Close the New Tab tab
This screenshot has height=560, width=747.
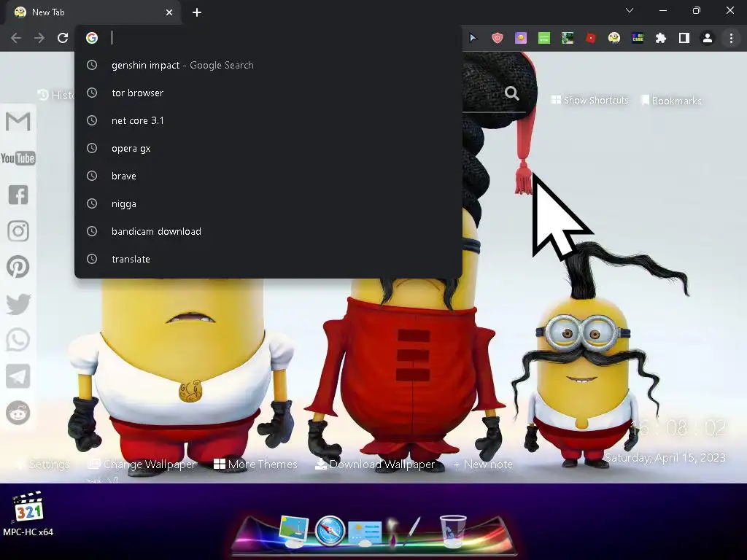coord(169,12)
